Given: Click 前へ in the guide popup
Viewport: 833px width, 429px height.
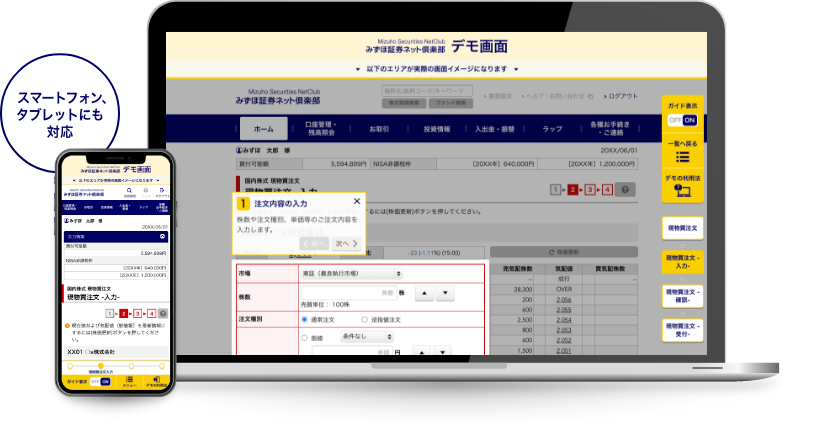Looking at the screenshot, I should point(314,244).
